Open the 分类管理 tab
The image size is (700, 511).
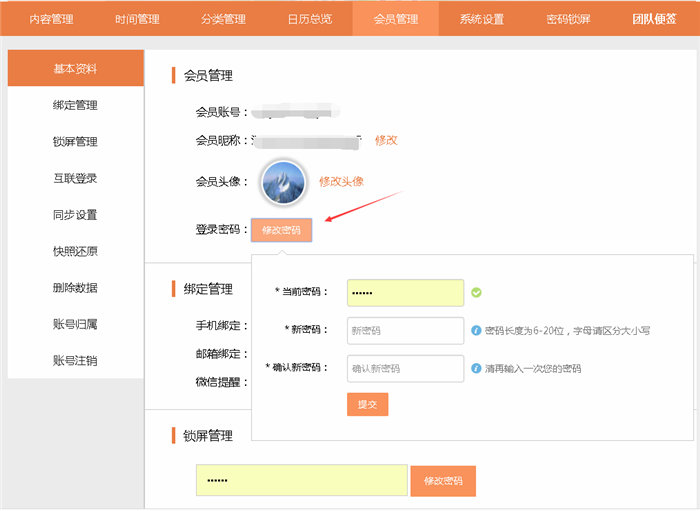click(x=223, y=19)
